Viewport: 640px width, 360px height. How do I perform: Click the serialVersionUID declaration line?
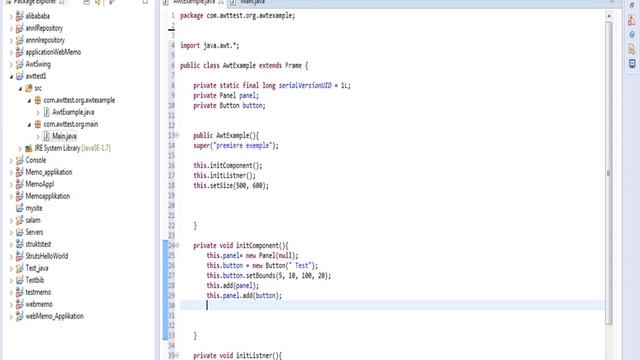click(272, 85)
